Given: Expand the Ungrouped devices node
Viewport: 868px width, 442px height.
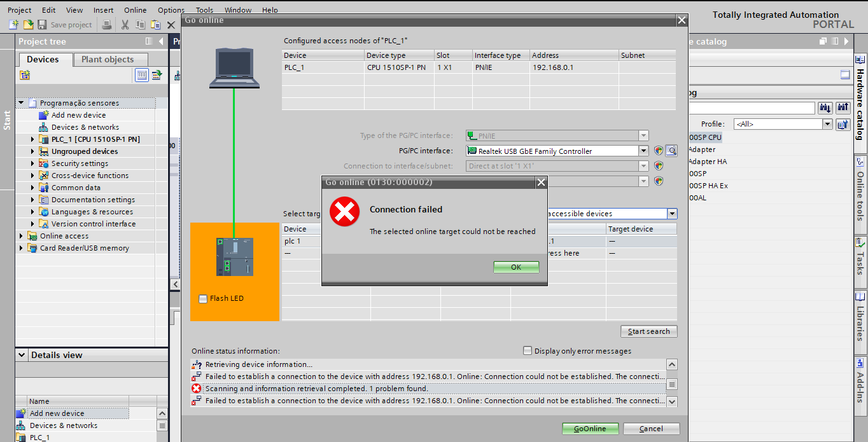Looking at the screenshot, I should click(x=33, y=151).
